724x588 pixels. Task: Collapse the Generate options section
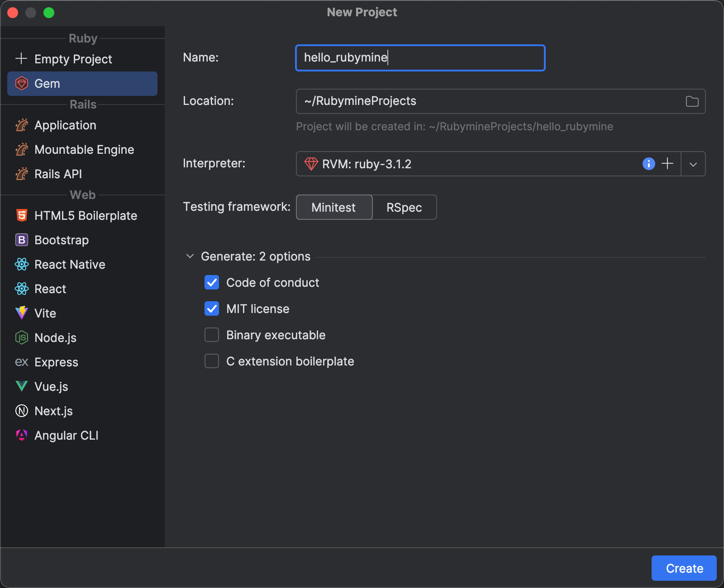click(x=190, y=256)
